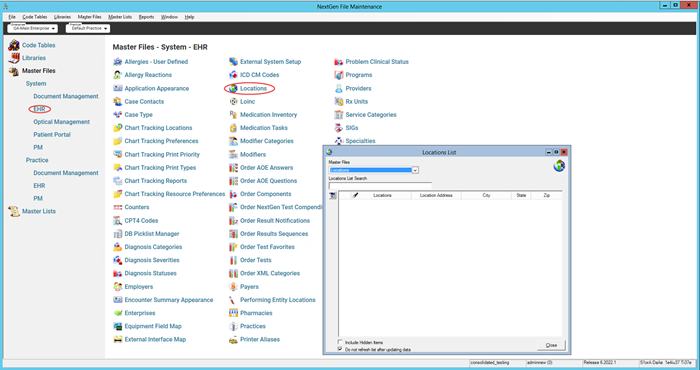The width and height of the screenshot is (700, 370).
Task: Open the Programs link
Action: (x=359, y=75)
